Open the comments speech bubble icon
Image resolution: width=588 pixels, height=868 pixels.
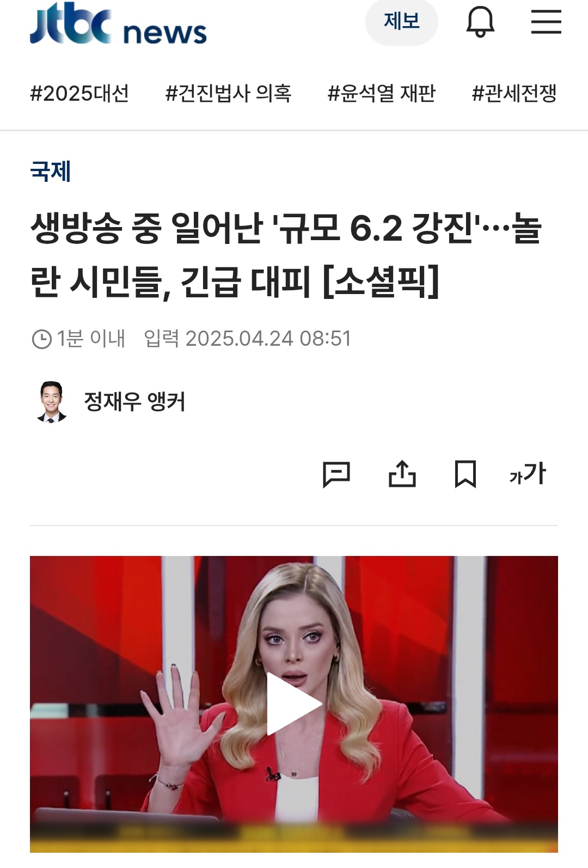tap(336, 474)
